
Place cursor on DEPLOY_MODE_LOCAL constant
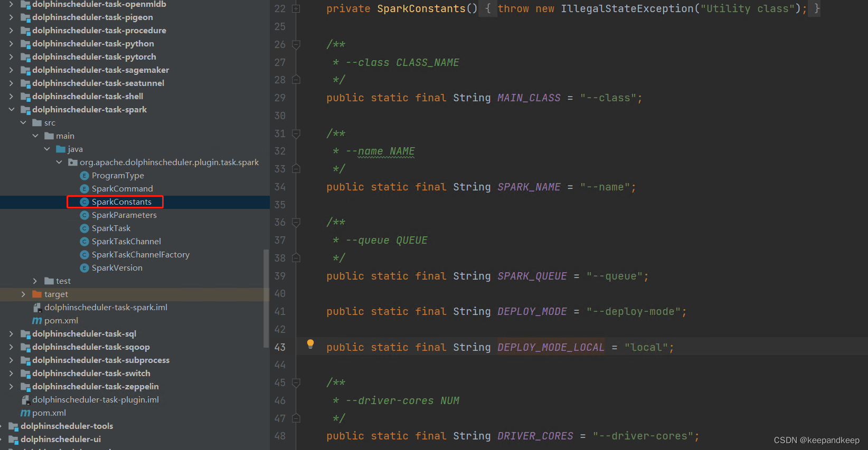tap(551, 347)
